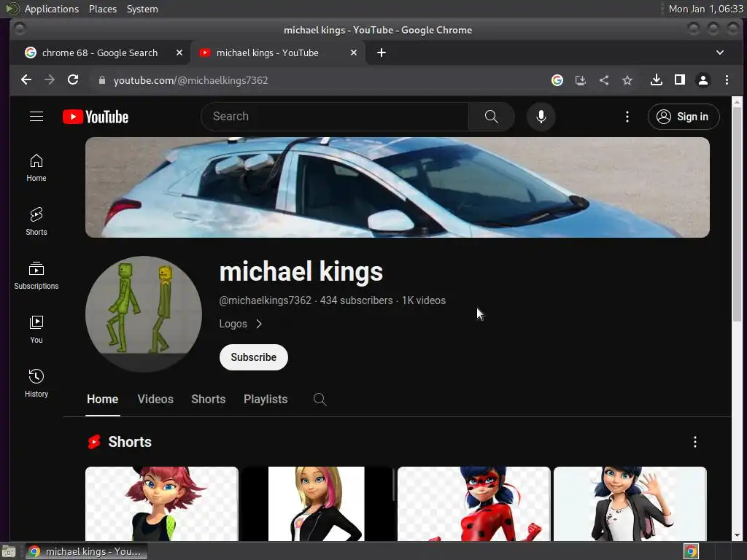Viewport: 747px width, 560px height.
Task: Click the install app icon in the address bar
Action: pos(580,80)
